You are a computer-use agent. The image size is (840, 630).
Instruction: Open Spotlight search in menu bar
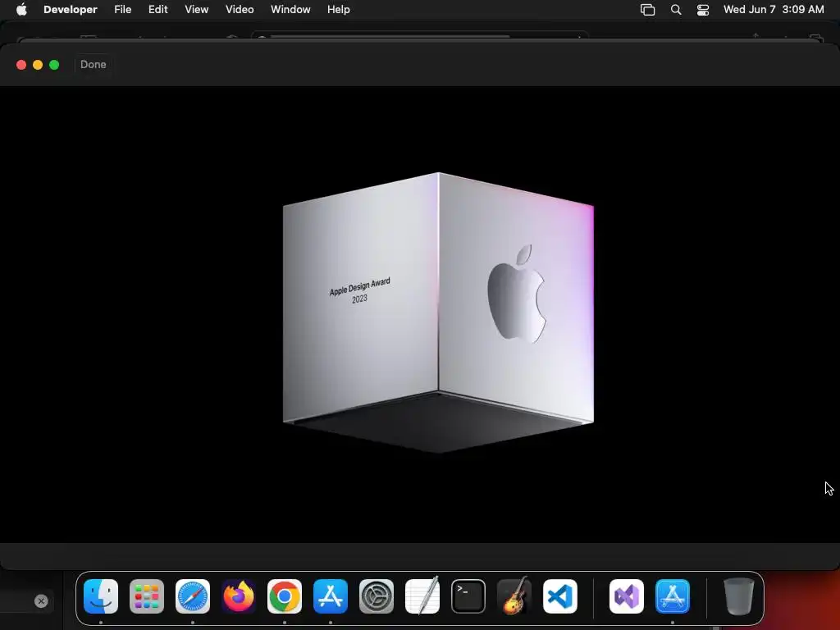coord(676,10)
